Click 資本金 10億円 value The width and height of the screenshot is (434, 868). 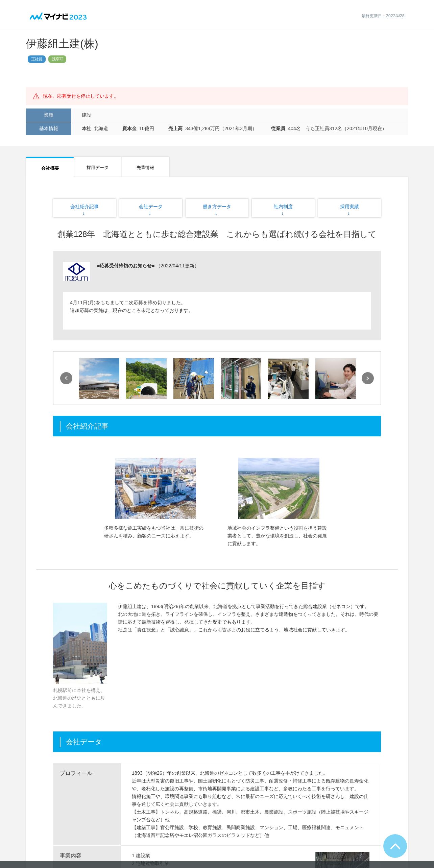click(138, 128)
